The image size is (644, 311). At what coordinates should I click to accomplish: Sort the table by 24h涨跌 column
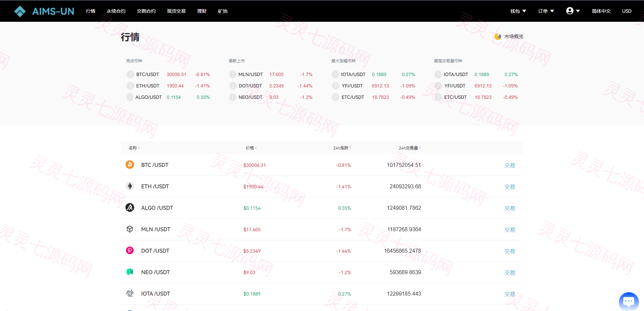click(342, 148)
